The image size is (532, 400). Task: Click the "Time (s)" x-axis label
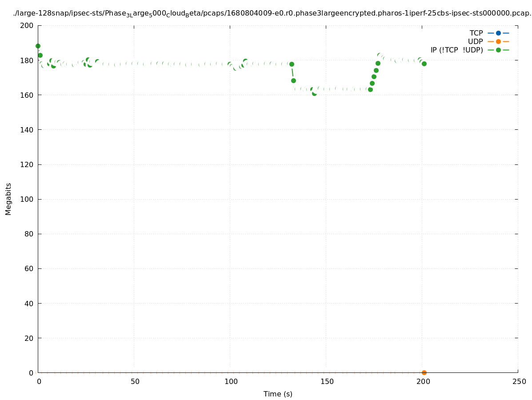[x=278, y=394]
